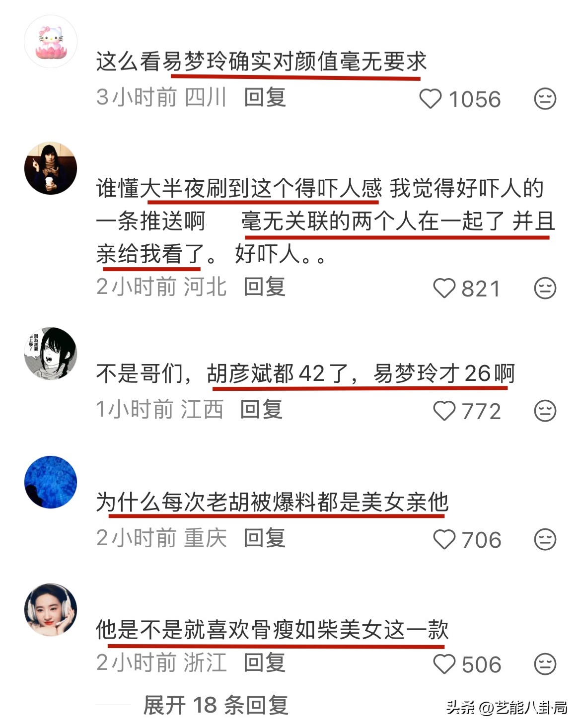Tap the dislike face on the 浙江 comment

(545, 664)
